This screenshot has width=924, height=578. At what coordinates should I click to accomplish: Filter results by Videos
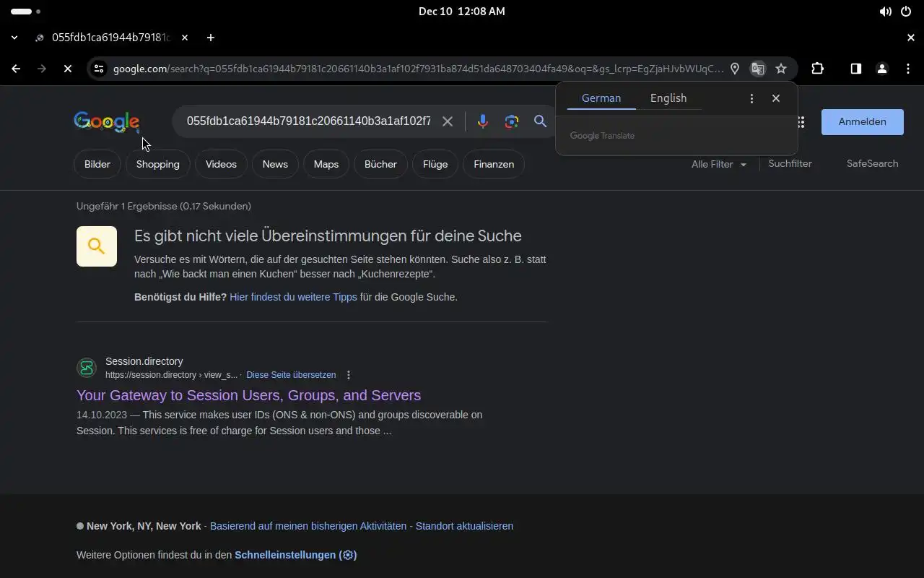[x=221, y=164]
